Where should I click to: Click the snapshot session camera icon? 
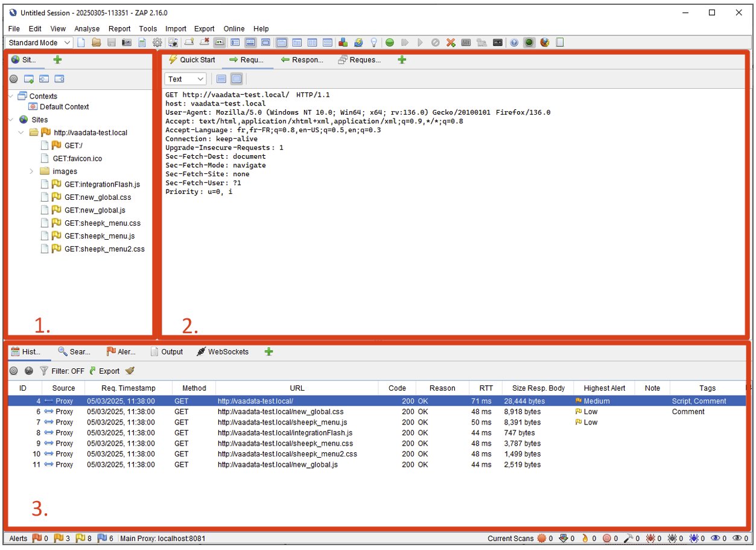pos(127,43)
